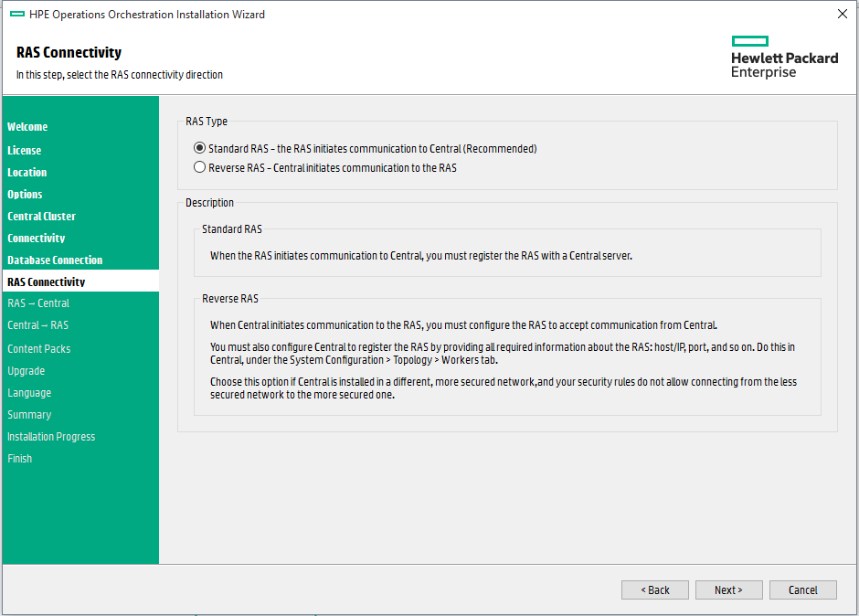
Task: Select the Content Packs step
Action: 39,348
